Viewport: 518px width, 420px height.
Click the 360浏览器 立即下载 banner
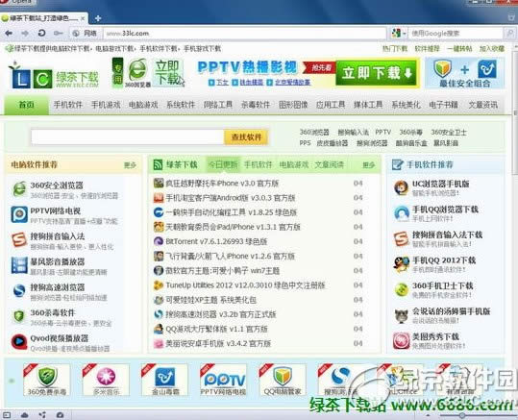[x=148, y=73]
